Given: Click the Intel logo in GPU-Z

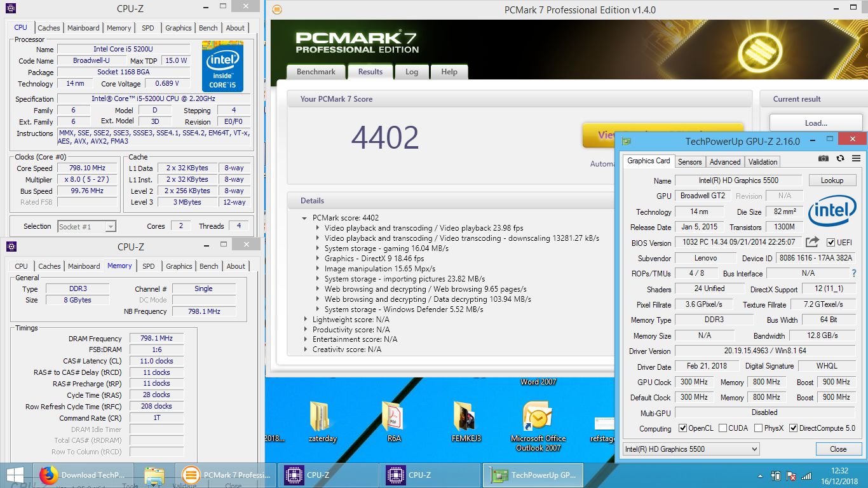Looking at the screenshot, I should pos(832,212).
